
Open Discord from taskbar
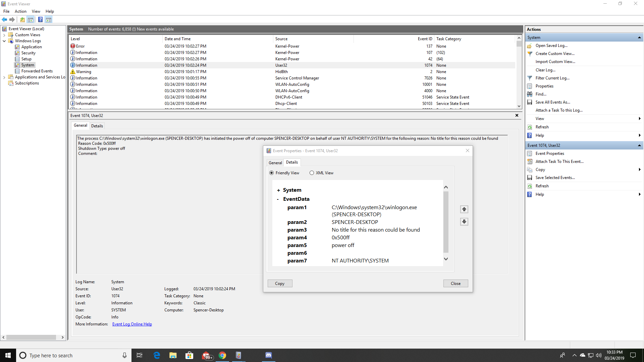(269, 355)
